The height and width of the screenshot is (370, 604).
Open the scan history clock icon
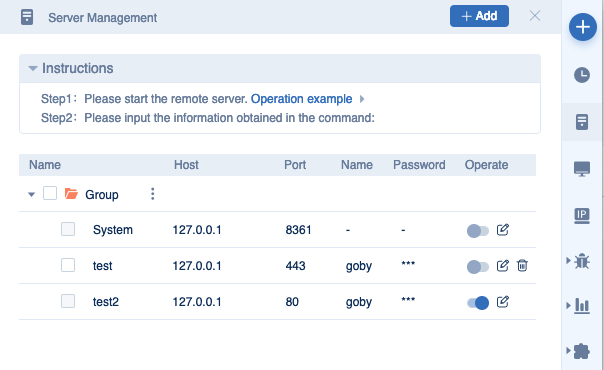click(x=582, y=75)
